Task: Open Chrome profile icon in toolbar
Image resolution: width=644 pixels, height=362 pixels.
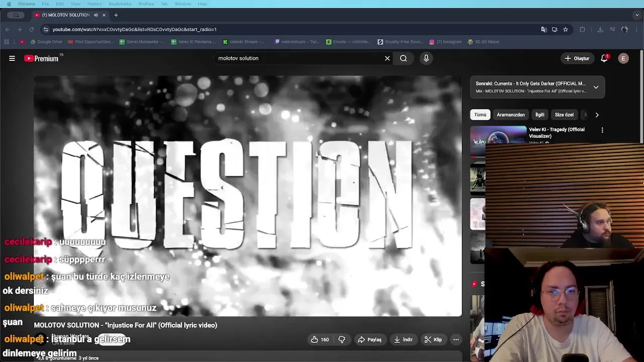Action: (624, 29)
